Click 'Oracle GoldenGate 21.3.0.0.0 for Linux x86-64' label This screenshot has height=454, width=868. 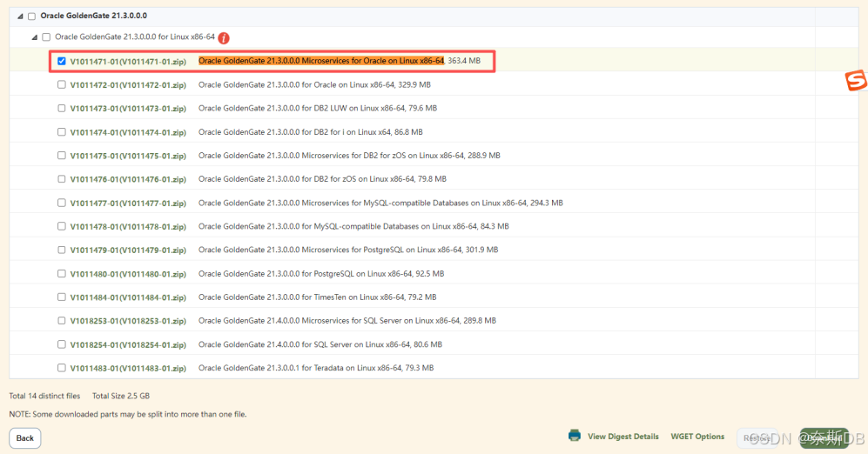pyautogui.click(x=135, y=37)
